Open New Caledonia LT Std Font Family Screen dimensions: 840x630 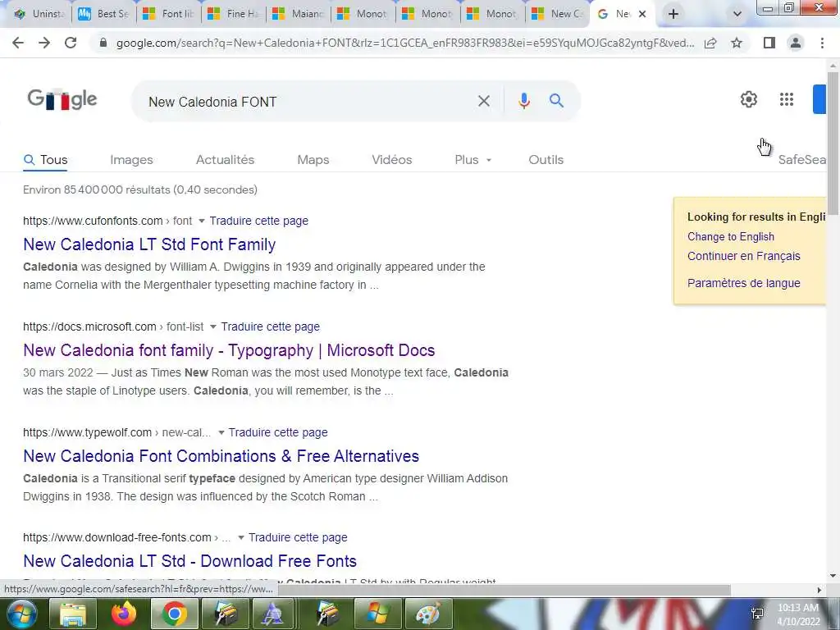point(149,244)
